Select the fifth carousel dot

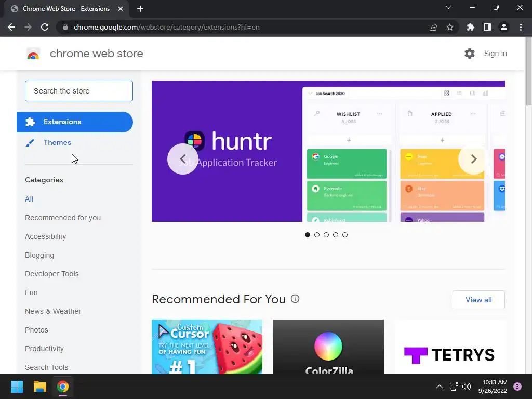pos(345,235)
